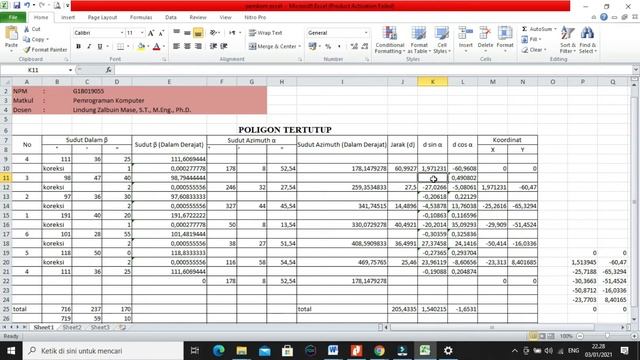
Task: Select the Format Painter brush
Action: (x=27, y=49)
